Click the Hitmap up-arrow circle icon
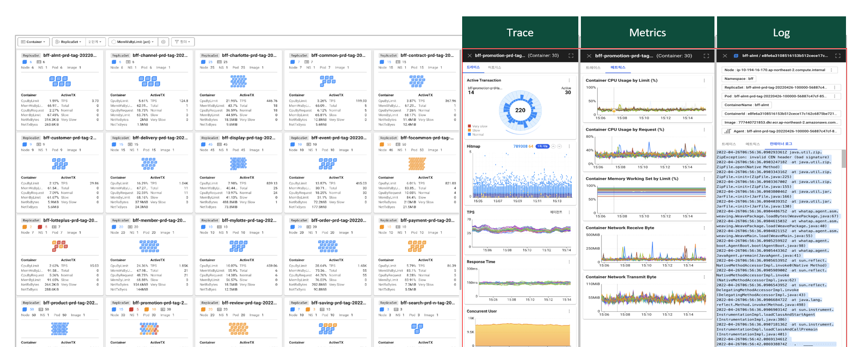Viewport: 868px width, 347px height. 553,146
